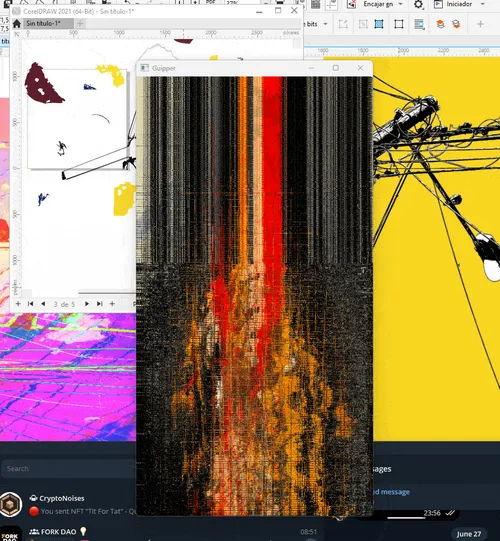Toggle the blue filled bounding box icon
This screenshot has width=500, height=541.
pos(379,24)
